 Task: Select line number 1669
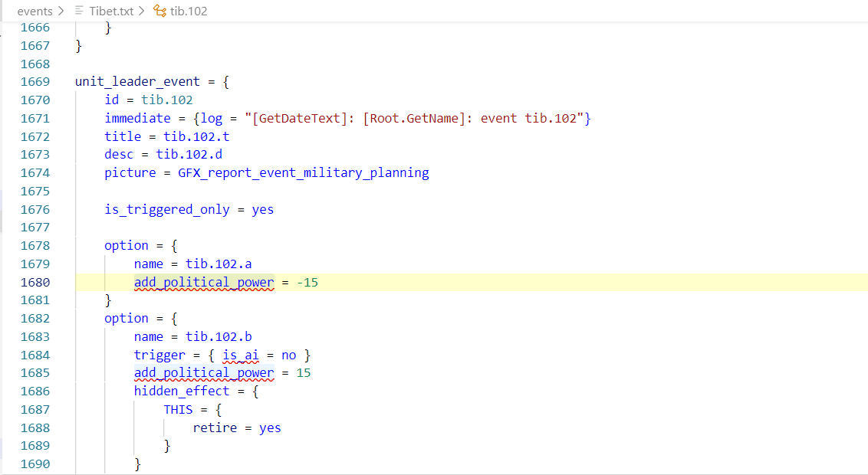[35, 82]
